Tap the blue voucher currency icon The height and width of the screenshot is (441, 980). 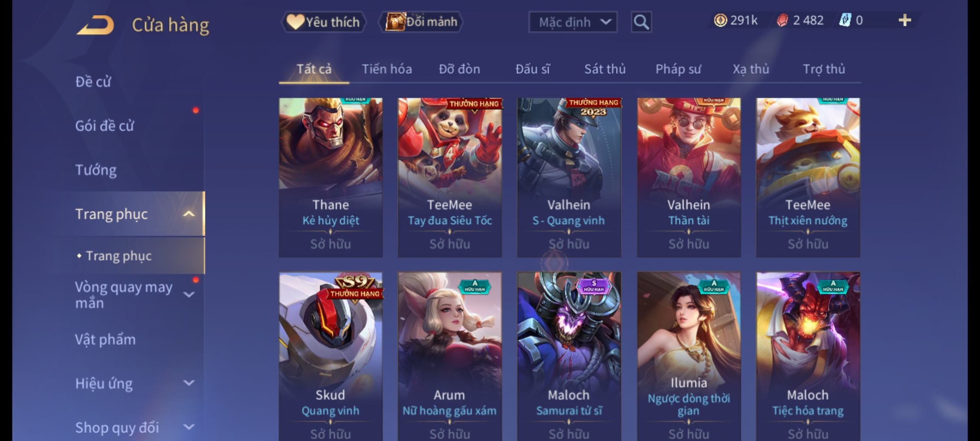pos(845,20)
